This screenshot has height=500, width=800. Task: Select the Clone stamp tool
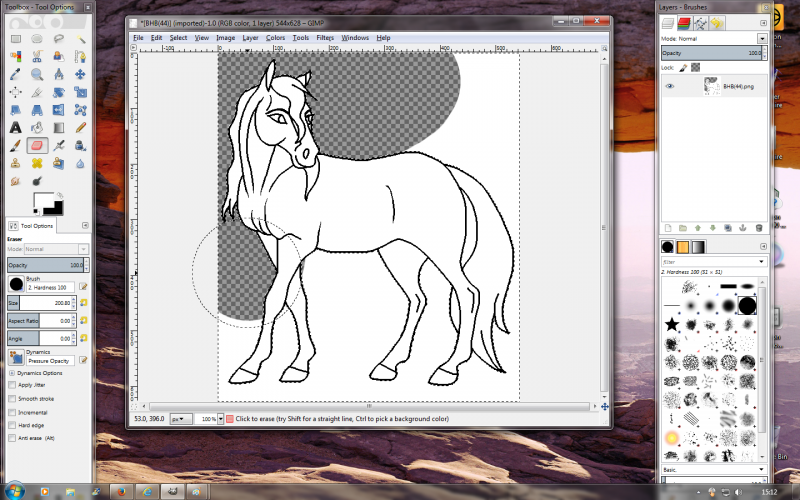point(16,163)
